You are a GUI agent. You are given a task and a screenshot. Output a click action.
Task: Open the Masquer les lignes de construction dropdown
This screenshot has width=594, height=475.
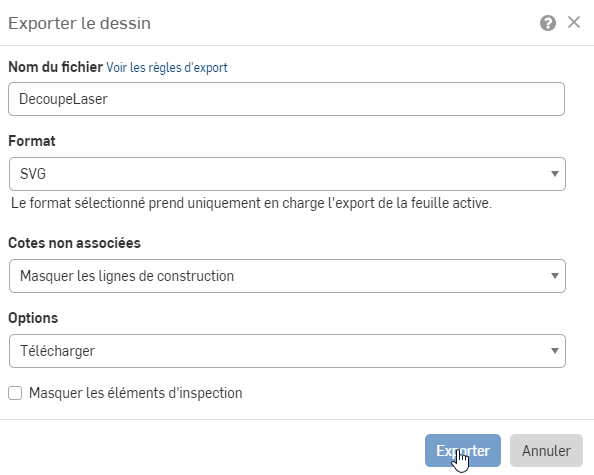[287, 276]
